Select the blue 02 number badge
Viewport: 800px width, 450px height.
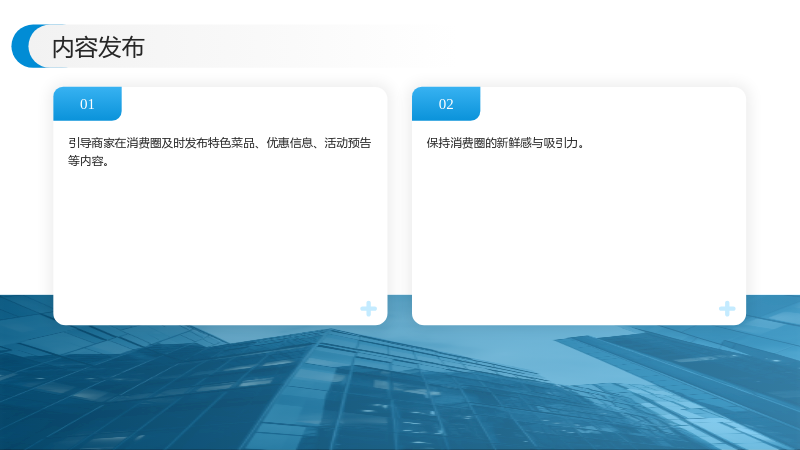pyautogui.click(x=446, y=104)
